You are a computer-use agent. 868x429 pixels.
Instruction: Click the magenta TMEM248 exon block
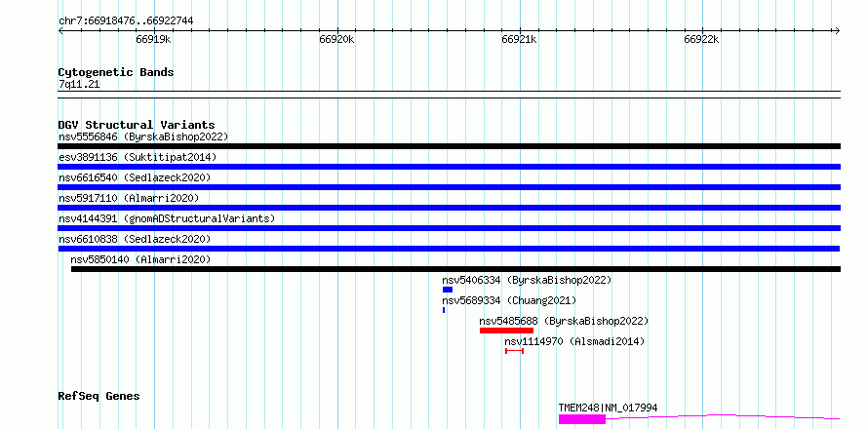[582, 419]
